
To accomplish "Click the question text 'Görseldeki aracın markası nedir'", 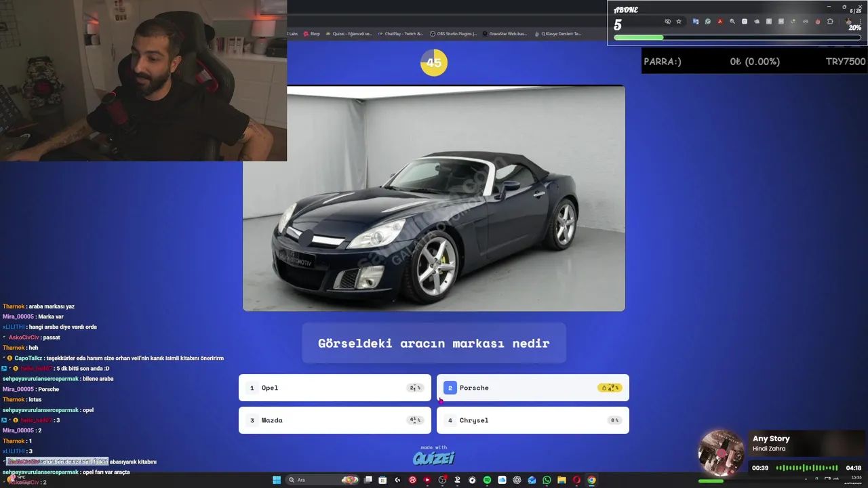I will click(434, 343).
